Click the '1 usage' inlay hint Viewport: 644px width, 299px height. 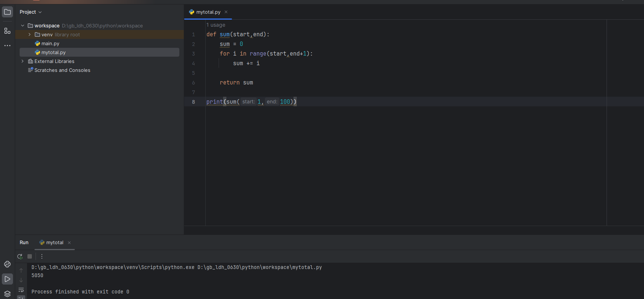coord(216,25)
